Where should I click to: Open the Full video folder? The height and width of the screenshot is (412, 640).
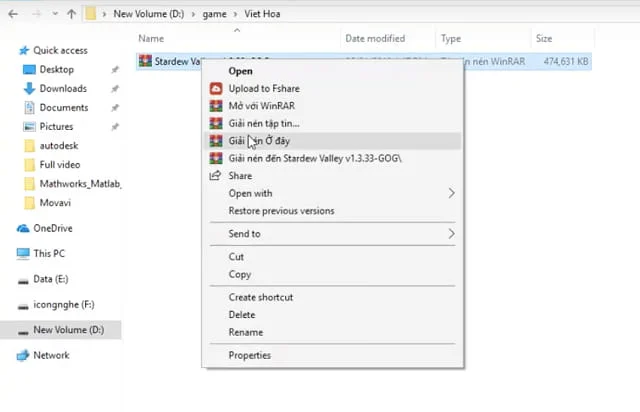60,165
